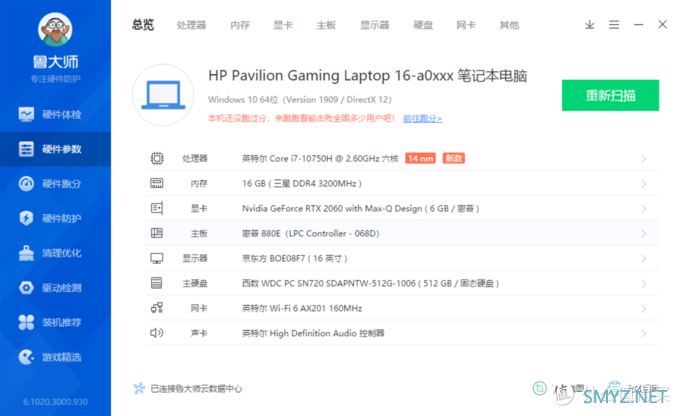Switch to the 处理器 tab
Image resolution: width=680 pixels, height=416 pixels.
191,25
